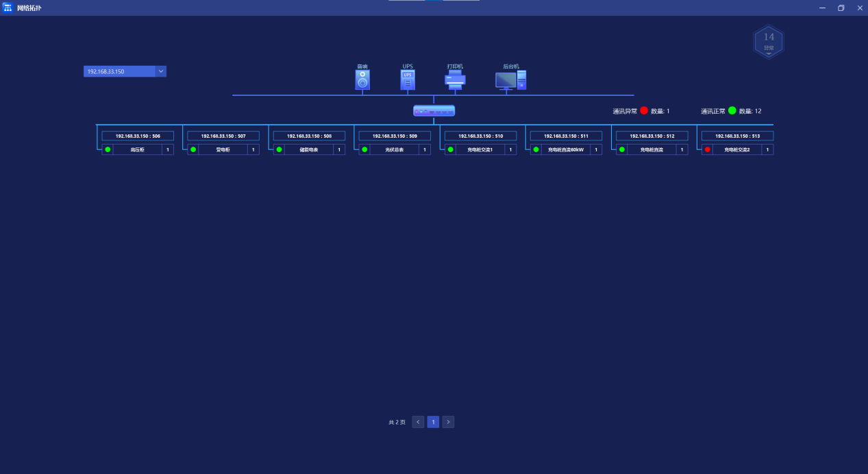This screenshot has width=868, height=474.
Task: Click the 网络拓扑 app icon in title bar
Action: (8, 8)
